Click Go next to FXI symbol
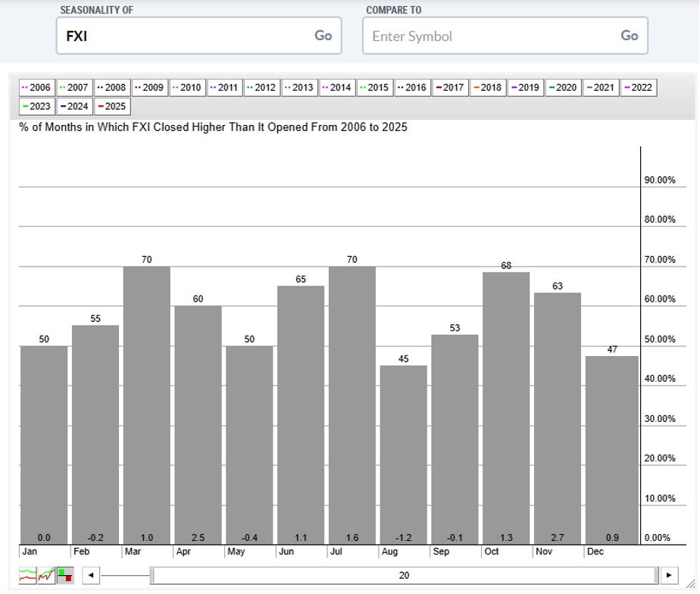The width and height of the screenshot is (700, 594). (323, 36)
